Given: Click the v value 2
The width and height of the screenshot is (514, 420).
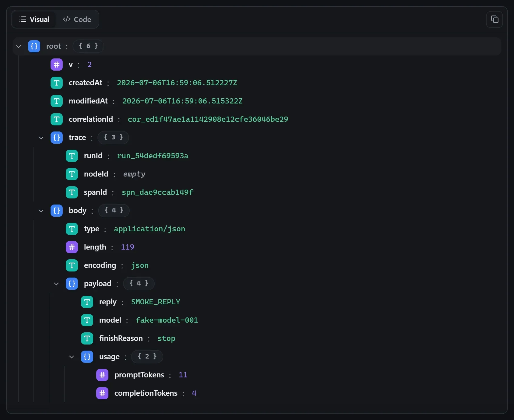Looking at the screenshot, I should pos(90,65).
